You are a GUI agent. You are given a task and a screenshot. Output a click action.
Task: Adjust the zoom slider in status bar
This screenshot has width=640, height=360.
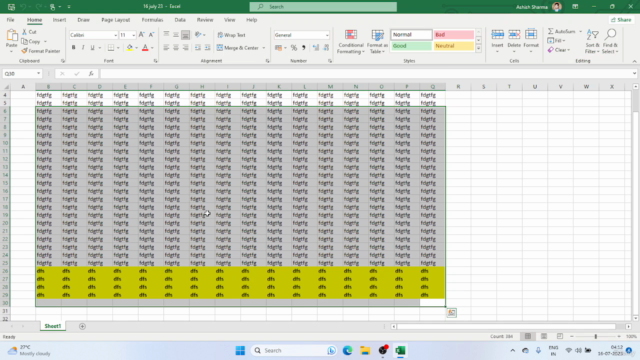point(596,336)
